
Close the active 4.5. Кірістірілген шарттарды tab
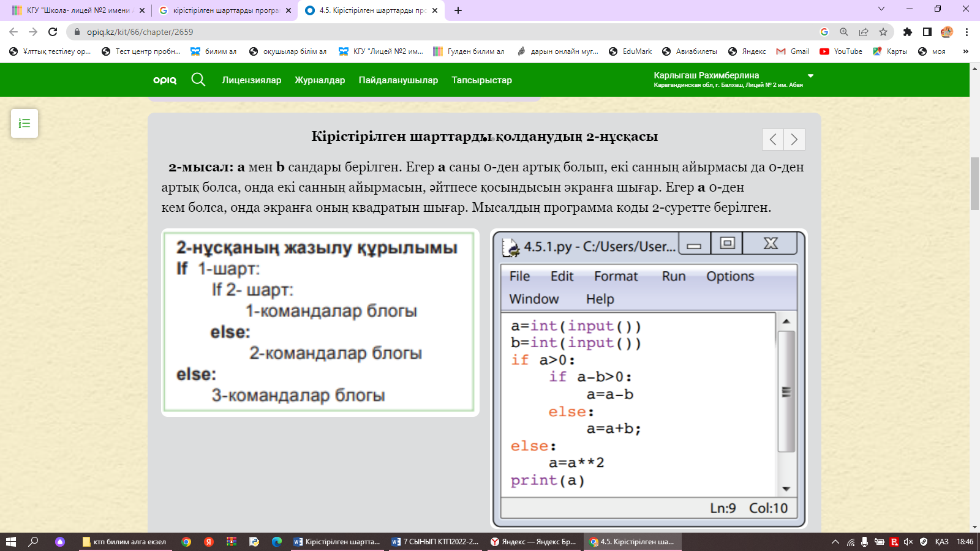[435, 10]
